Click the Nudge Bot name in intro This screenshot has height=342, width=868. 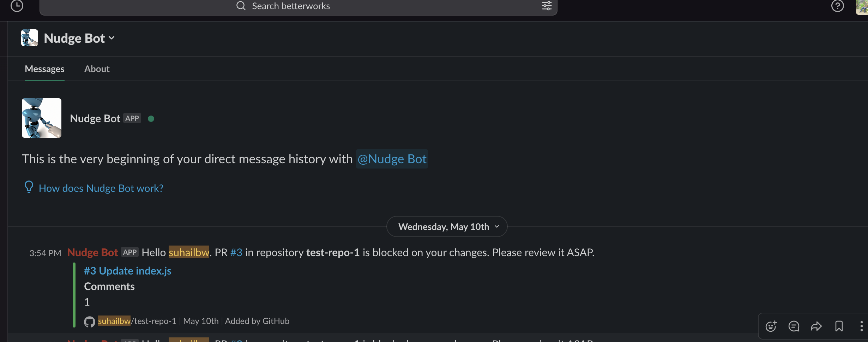pos(95,118)
